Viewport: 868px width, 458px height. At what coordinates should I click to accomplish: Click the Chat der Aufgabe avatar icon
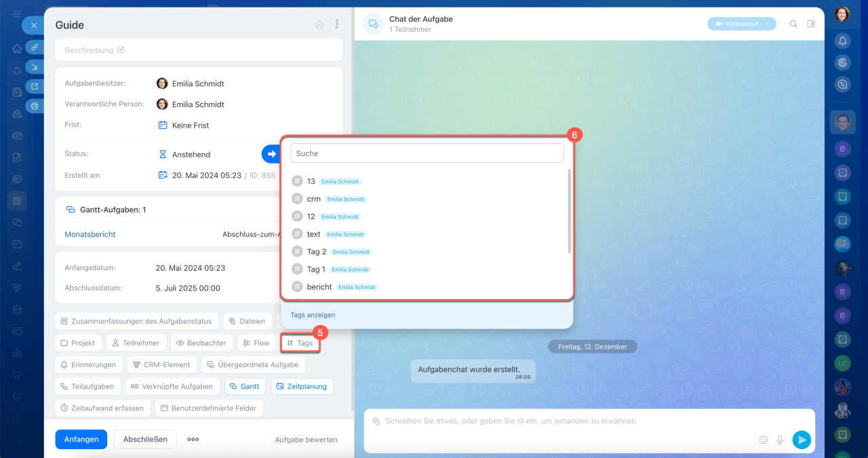373,24
